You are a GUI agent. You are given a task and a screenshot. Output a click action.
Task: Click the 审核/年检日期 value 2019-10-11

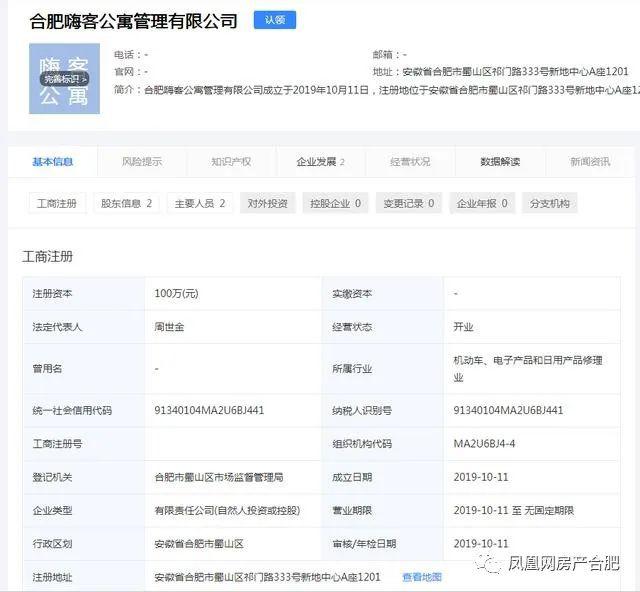[481, 544]
